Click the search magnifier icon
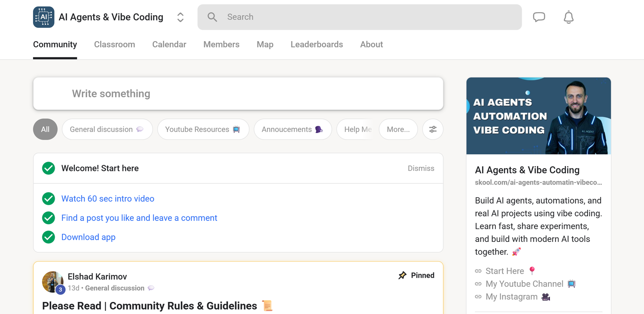Viewport: 644px width, 314px height. click(212, 17)
